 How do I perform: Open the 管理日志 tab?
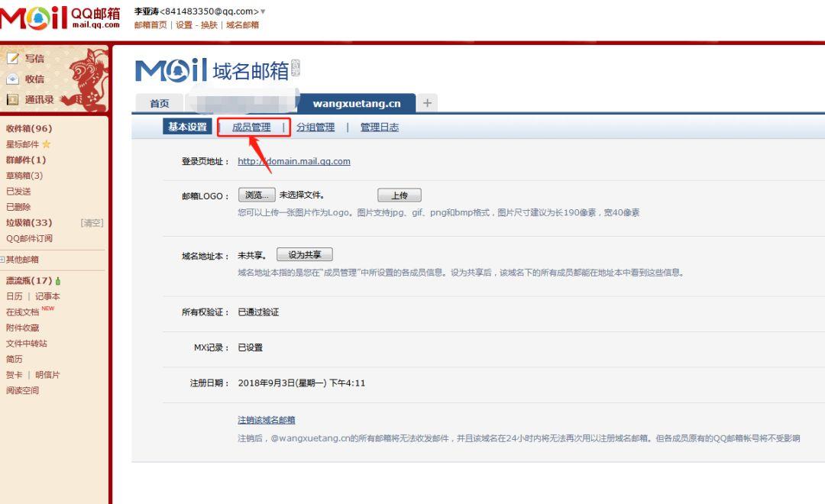coord(379,127)
